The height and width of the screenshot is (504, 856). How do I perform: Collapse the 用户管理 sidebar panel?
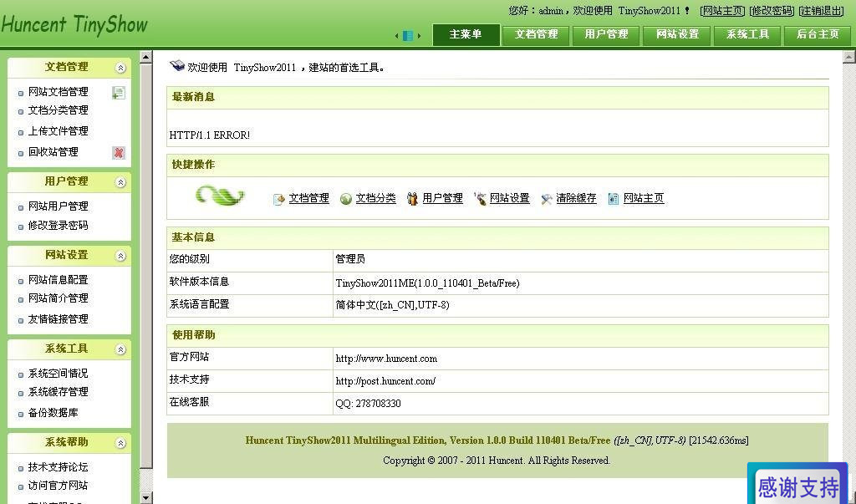[120, 182]
